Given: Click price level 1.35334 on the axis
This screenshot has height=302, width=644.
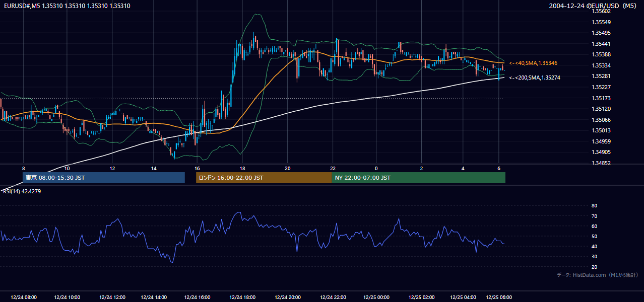Looking at the screenshot, I should (x=601, y=65).
